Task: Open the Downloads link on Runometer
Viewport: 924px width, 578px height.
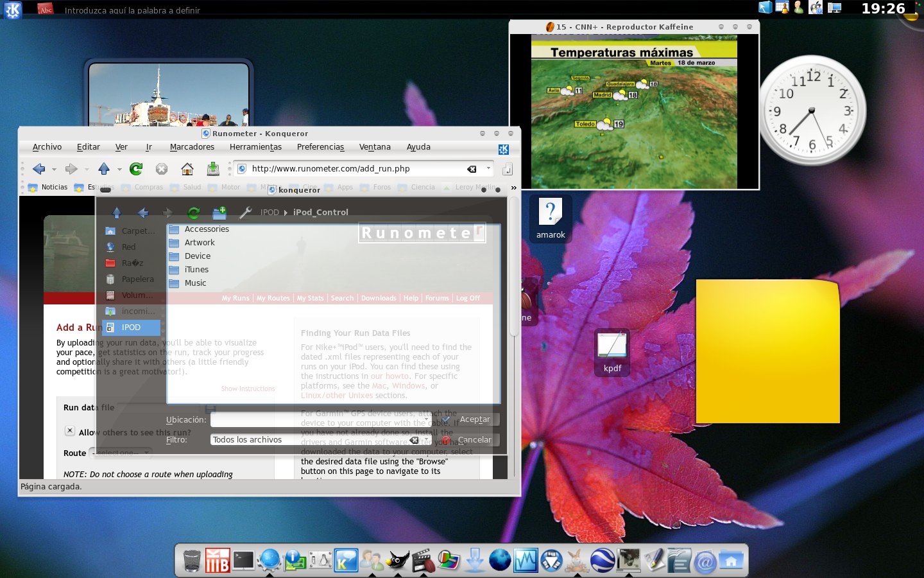Action: (379, 298)
